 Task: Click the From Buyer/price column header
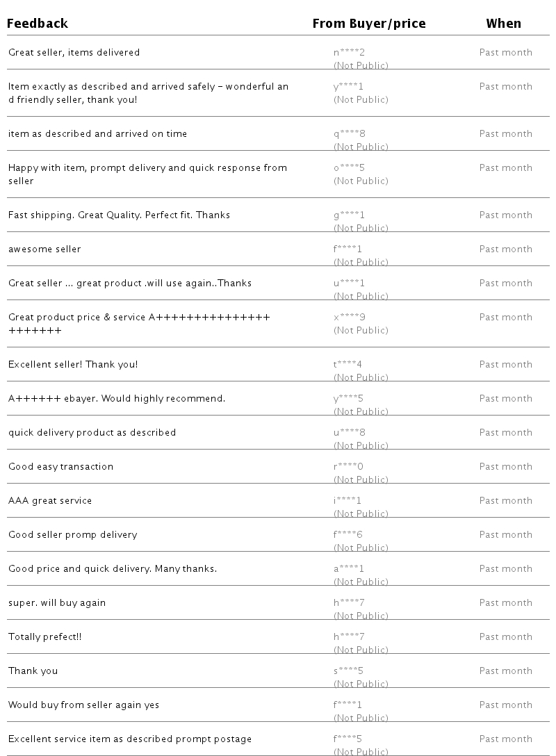point(368,24)
